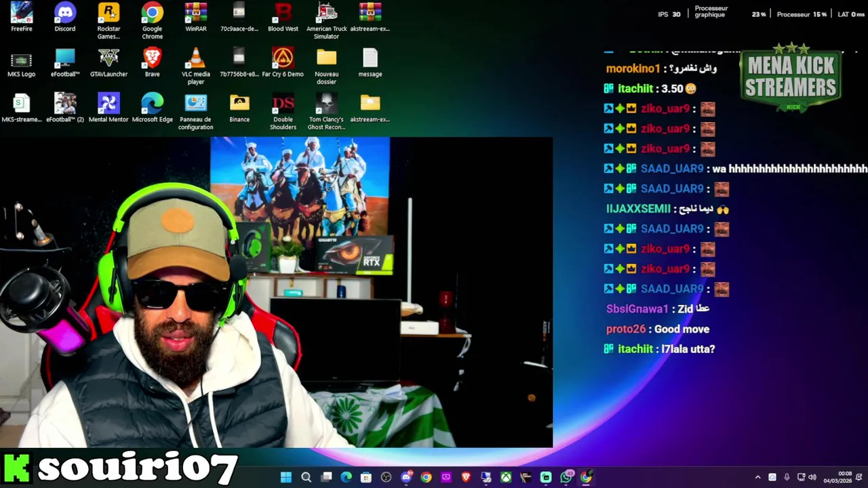
Task: Open the Panneau de configuration shortcut
Action: point(196,112)
